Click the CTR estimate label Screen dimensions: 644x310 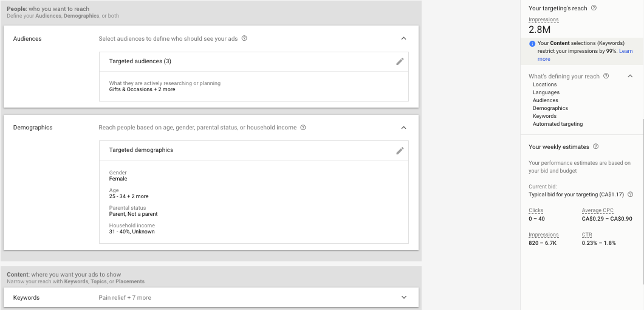click(x=586, y=235)
